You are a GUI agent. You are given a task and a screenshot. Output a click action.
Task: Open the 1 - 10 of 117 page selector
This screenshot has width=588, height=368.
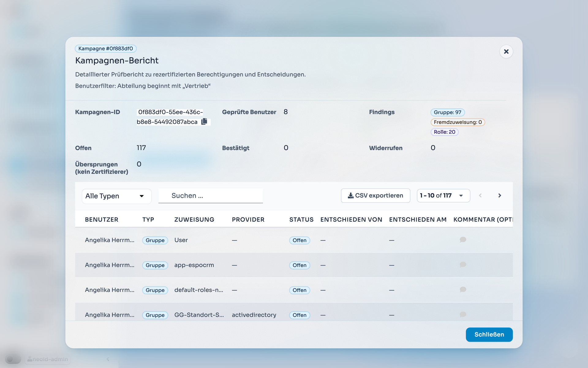pyautogui.click(x=443, y=196)
